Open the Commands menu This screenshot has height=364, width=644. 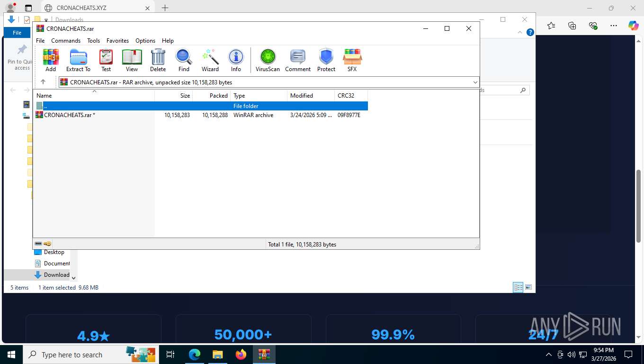66,41
